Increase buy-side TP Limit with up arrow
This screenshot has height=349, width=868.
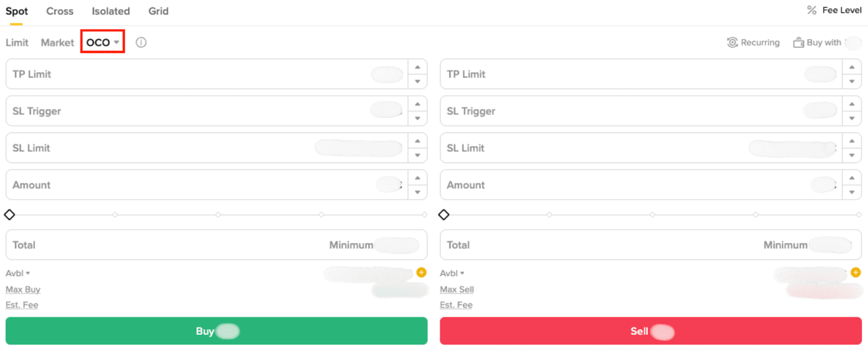(417, 67)
